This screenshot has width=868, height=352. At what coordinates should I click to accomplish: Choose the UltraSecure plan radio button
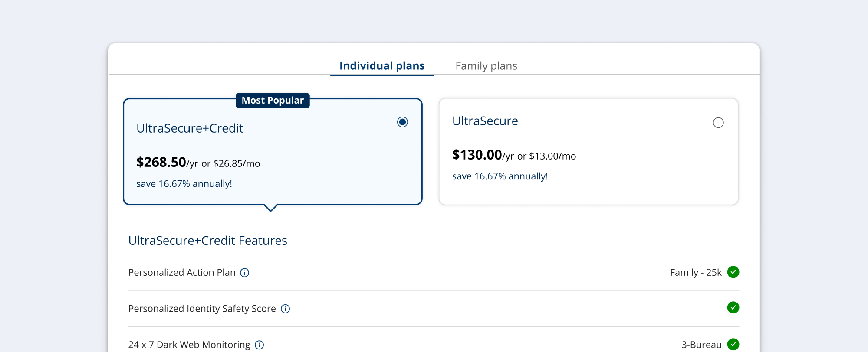pyautogui.click(x=718, y=123)
